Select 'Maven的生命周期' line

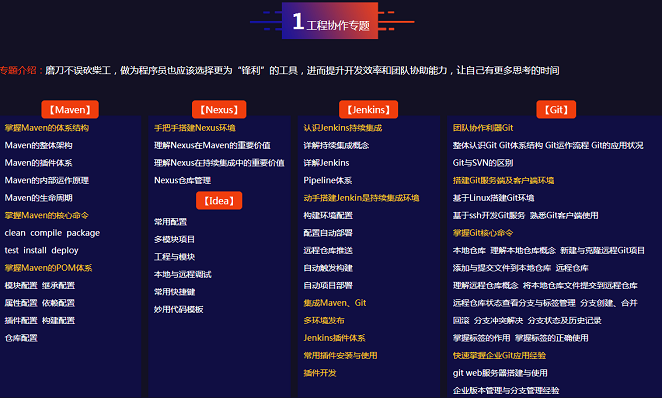click(38, 198)
